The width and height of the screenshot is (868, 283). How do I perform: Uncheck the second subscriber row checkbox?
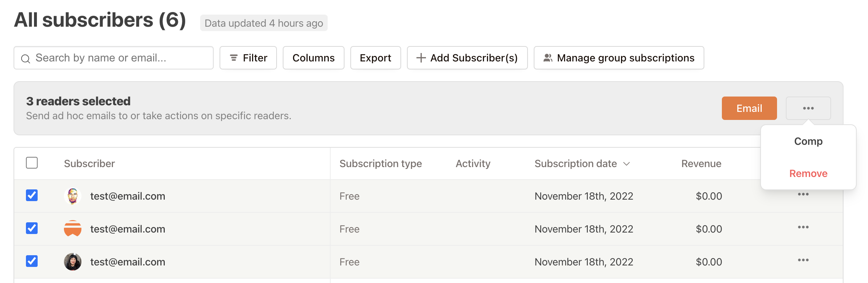click(x=32, y=228)
